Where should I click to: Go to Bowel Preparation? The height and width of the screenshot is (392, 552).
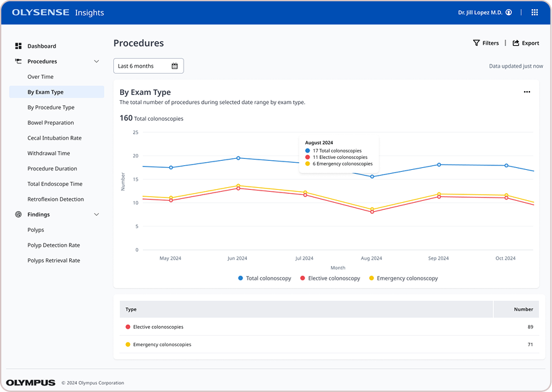click(x=50, y=123)
